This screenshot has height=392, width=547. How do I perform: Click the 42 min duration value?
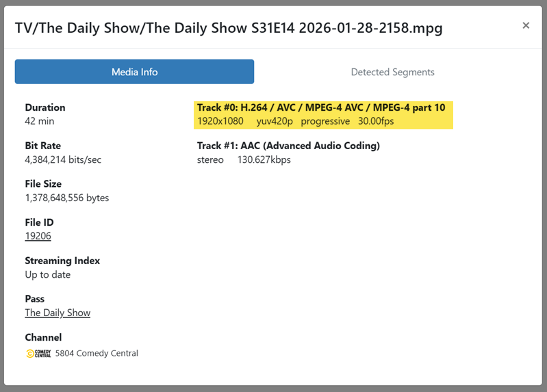(39, 121)
